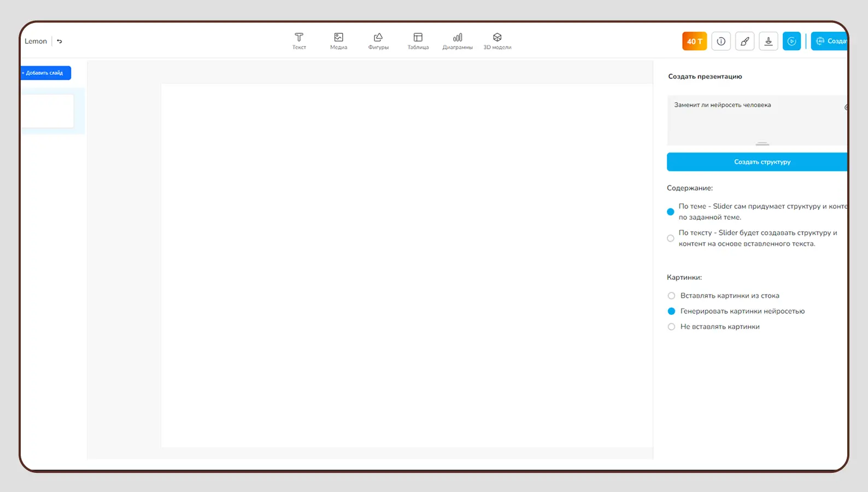
Task: Insert a table via Таблица icon
Action: pyautogui.click(x=418, y=41)
